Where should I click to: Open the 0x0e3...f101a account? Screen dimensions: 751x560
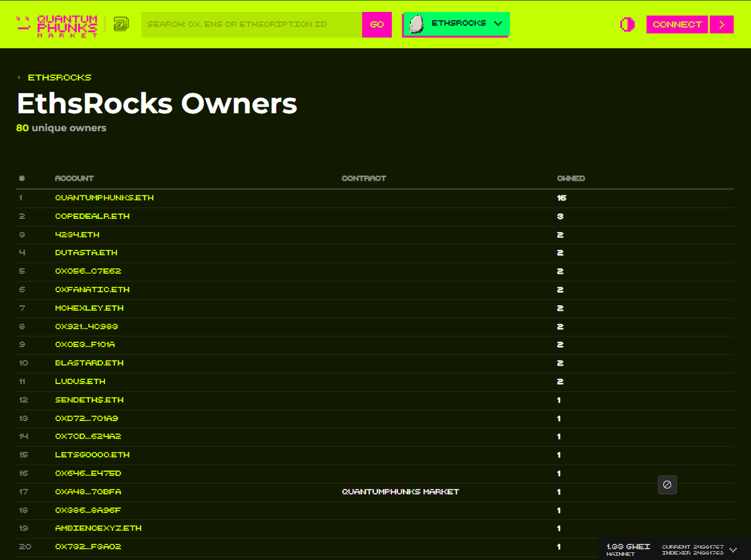85,345
